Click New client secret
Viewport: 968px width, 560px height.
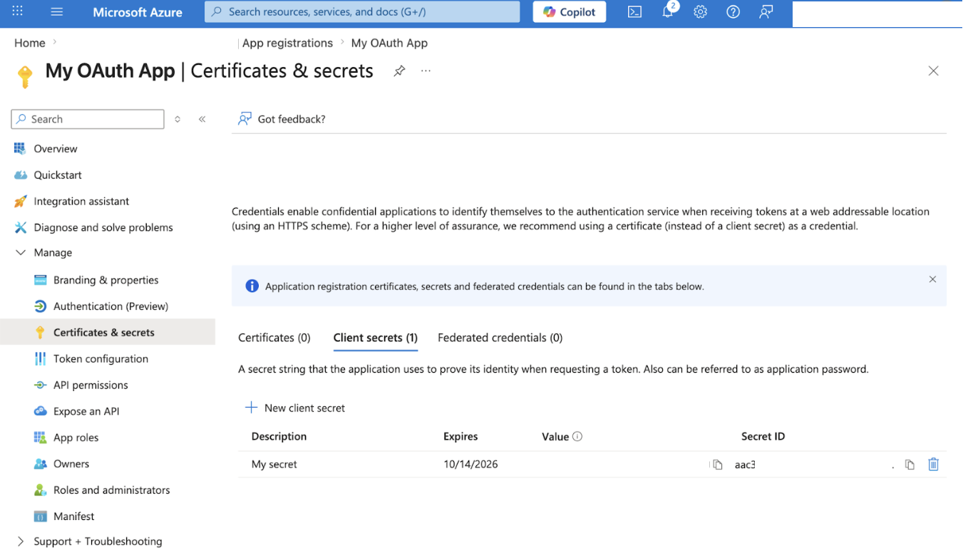[295, 408]
